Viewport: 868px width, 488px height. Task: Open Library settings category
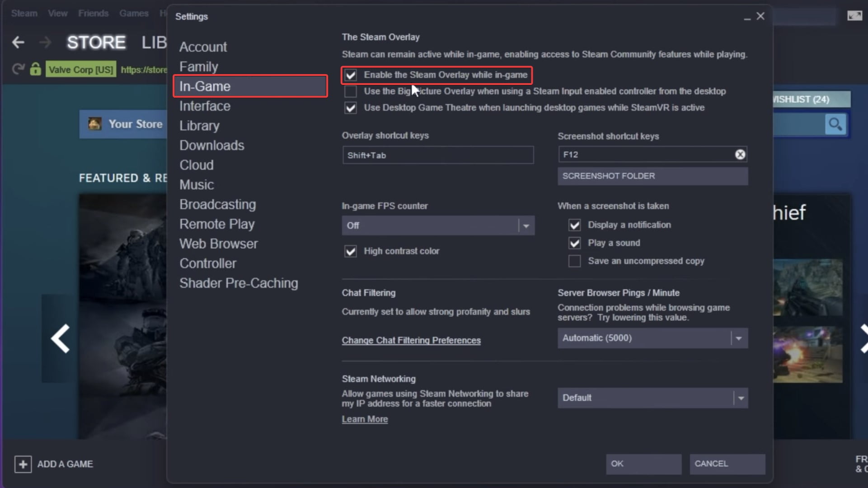click(x=199, y=126)
